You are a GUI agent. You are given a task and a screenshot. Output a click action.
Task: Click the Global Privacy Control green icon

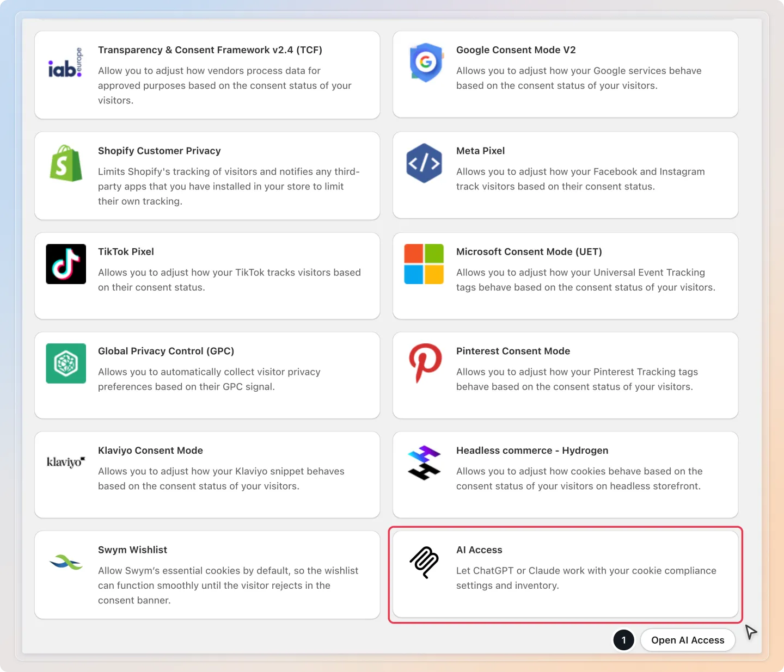tap(66, 363)
